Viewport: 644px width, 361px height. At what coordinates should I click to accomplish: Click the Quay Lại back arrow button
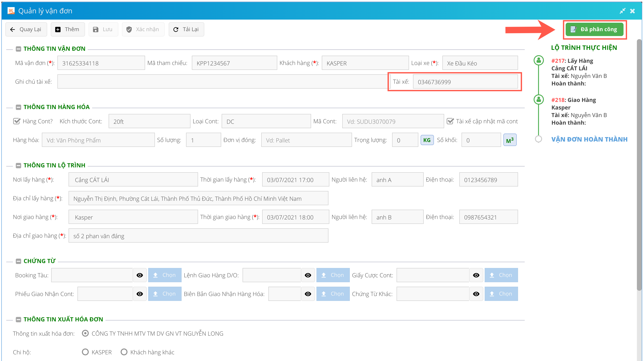(x=26, y=29)
